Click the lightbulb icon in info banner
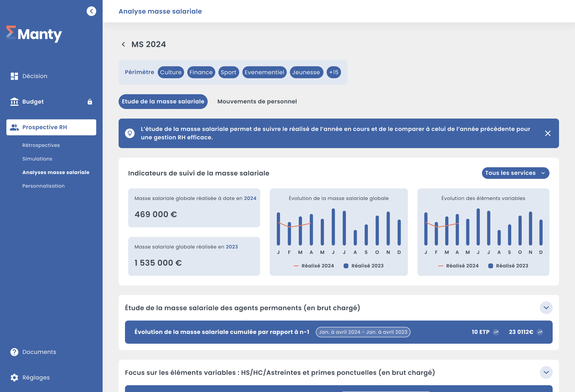The height and width of the screenshot is (392, 575). (x=130, y=133)
